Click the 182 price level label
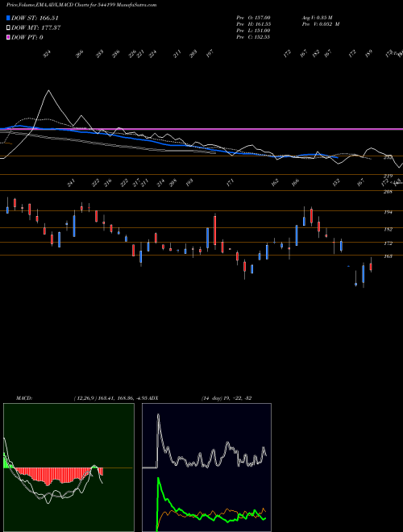Viewport: 403px width, 532px height. tap(388, 230)
